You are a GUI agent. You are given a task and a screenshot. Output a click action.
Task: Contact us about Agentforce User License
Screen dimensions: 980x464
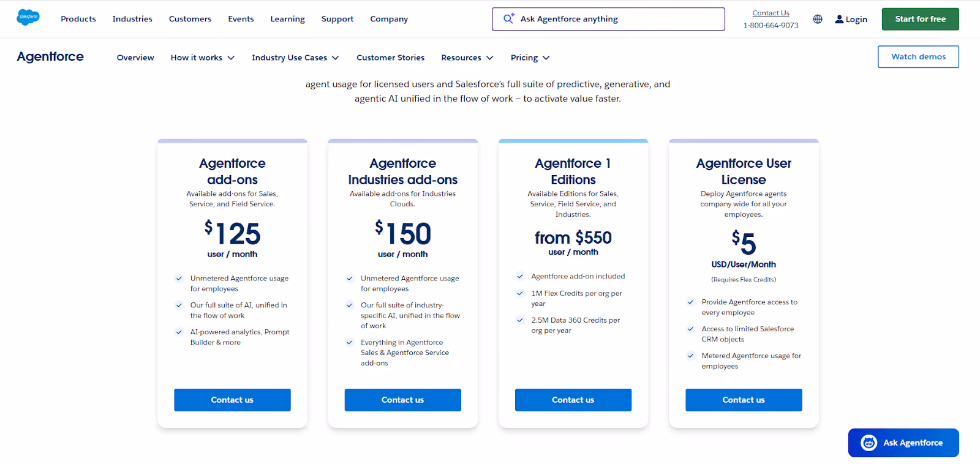(x=743, y=400)
